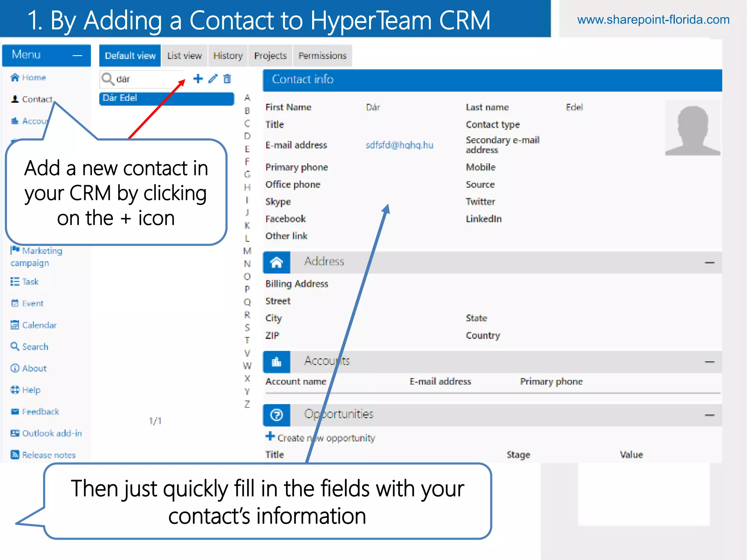Click the sdfsfd@hghq.hu email link

click(x=399, y=145)
